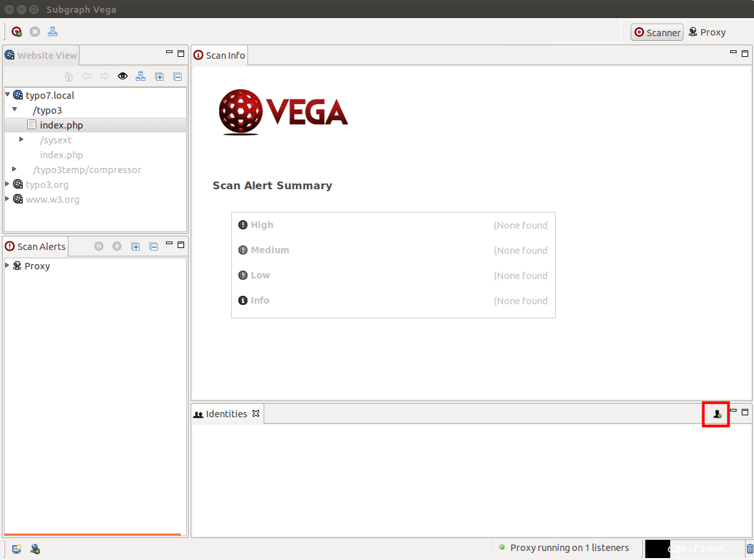Click the proxy config icon in status bar

click(35, 549)
